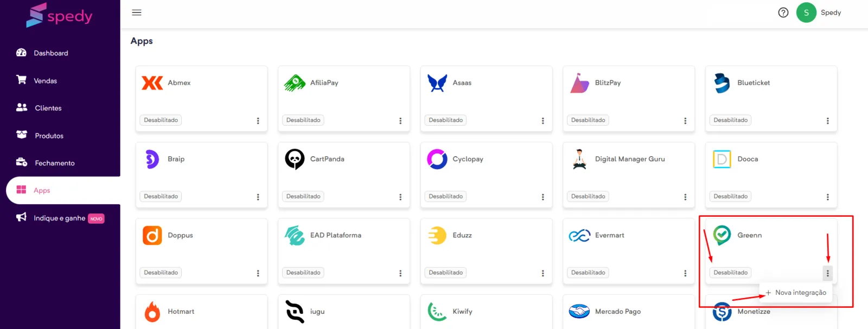This screenshot has width=868, height=329.
Task: Open the three-dot menu on Asaas card
Action: [542, 121]
